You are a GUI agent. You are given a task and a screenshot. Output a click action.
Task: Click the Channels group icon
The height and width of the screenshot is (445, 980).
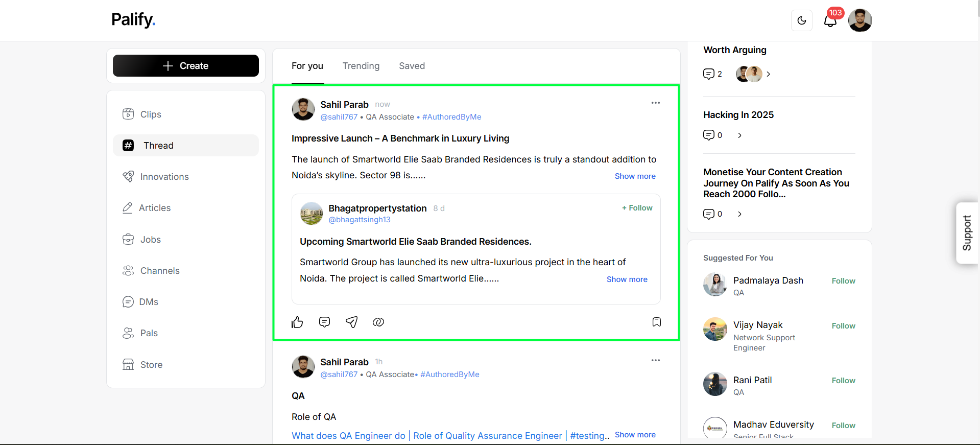tap(128, 271)
